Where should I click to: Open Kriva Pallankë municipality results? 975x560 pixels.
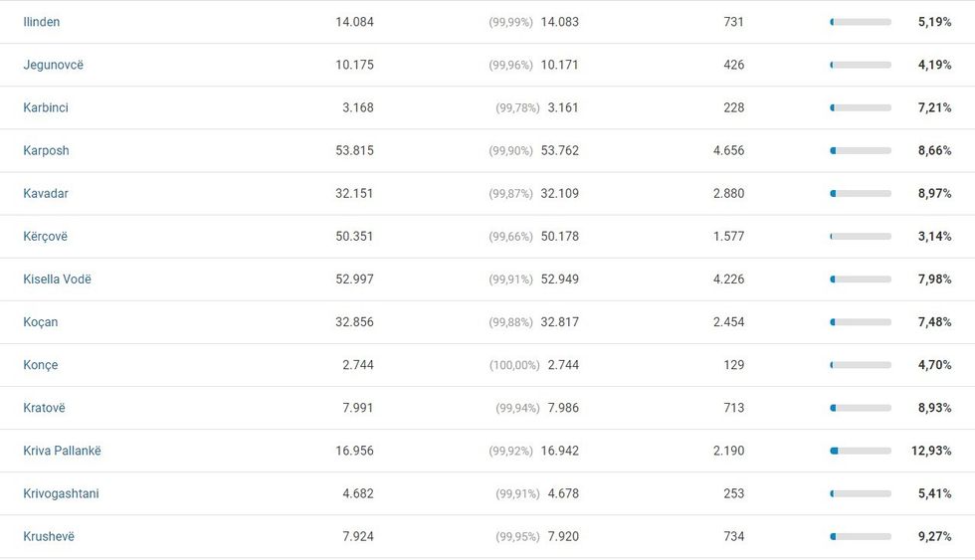click(x=62, y=450)
